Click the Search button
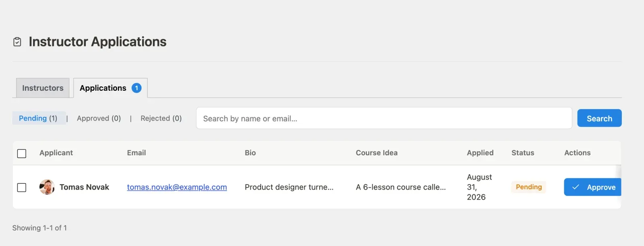This screenshot has width=644, height=246. coord(599,118)
